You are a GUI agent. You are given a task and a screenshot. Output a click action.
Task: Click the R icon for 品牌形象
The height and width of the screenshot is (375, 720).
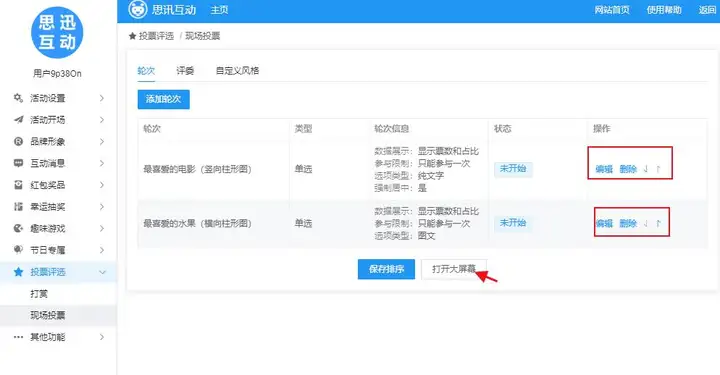[x=18, y=141]
